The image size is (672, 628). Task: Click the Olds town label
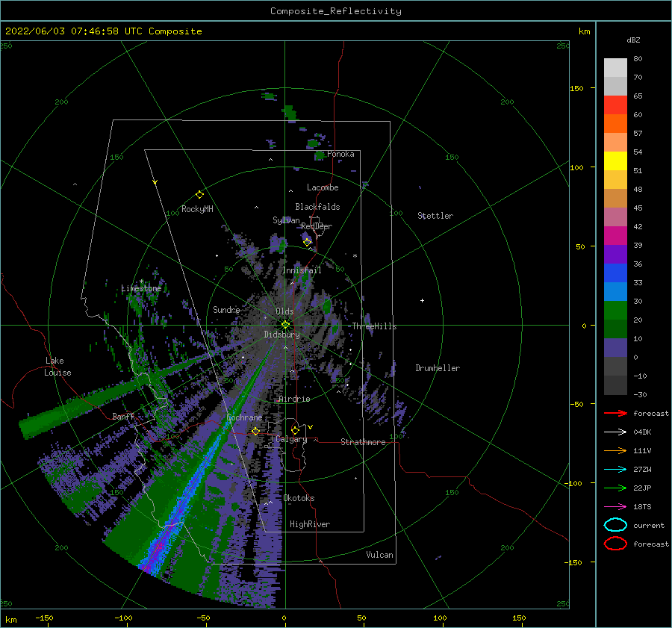coord(284,311)
